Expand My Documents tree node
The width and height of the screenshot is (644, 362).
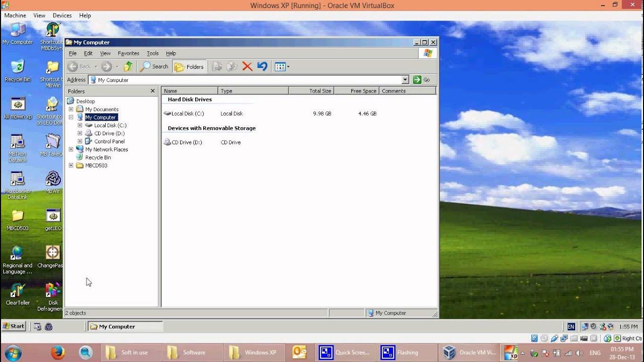click(71, 109)
